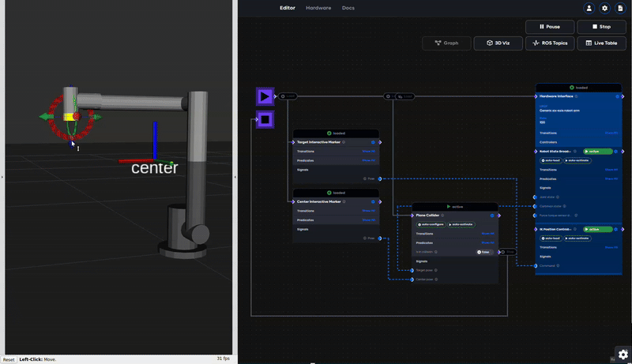Screen dimensions: 632x364
Task: Switch to the Editor tab
Action: (x=288, y=8)
